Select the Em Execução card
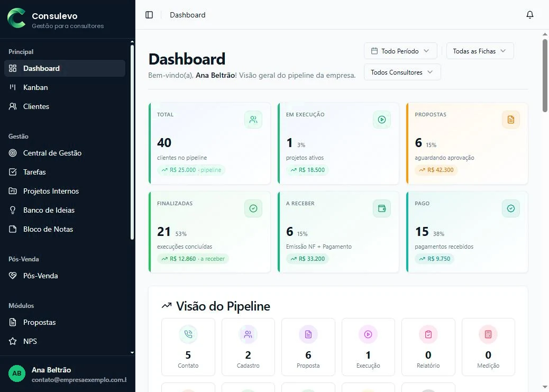Viewport: 549px width, 392px height. coord(338,143)
